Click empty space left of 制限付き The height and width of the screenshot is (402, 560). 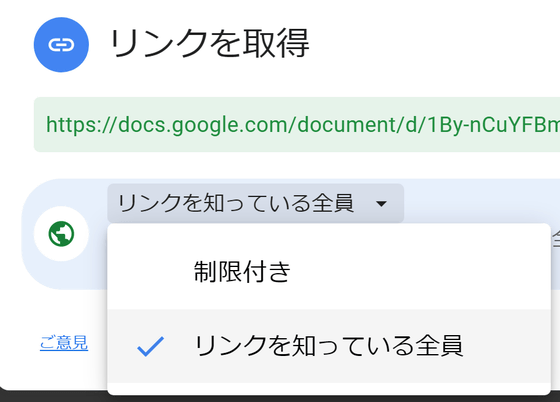pos(150,271)
